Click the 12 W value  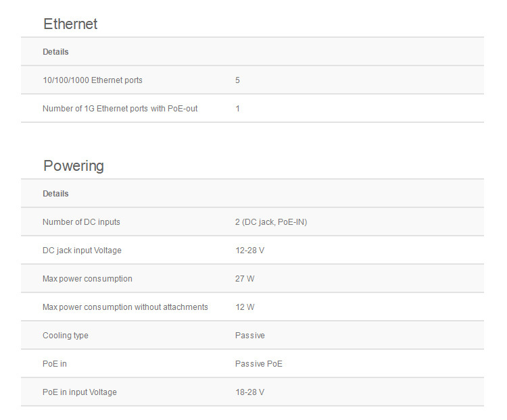(x=245, y=307)
